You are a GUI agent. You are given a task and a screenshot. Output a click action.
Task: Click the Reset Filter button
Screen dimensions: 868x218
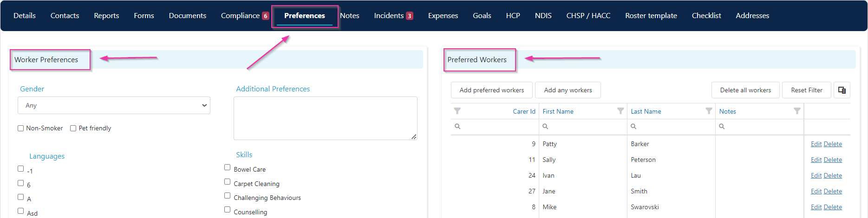click(807, 90)
